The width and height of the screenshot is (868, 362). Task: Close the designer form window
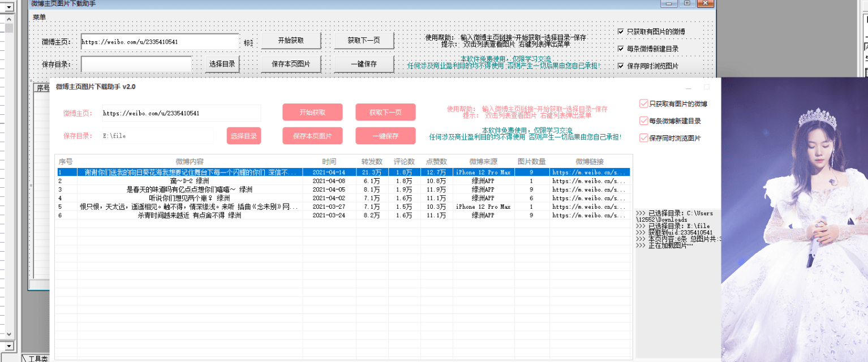pos(705,3)
